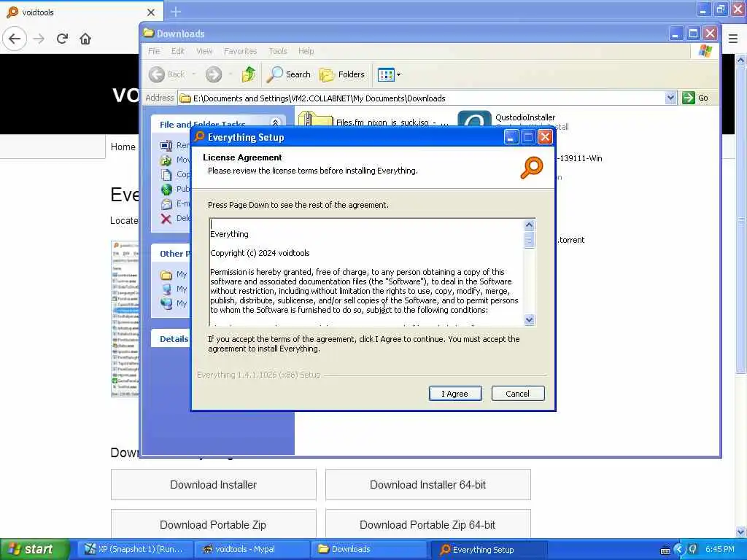This screenshot has height=560, width=747.
Task: Open Back button history dropdown arrow
Action: (194, 74)
